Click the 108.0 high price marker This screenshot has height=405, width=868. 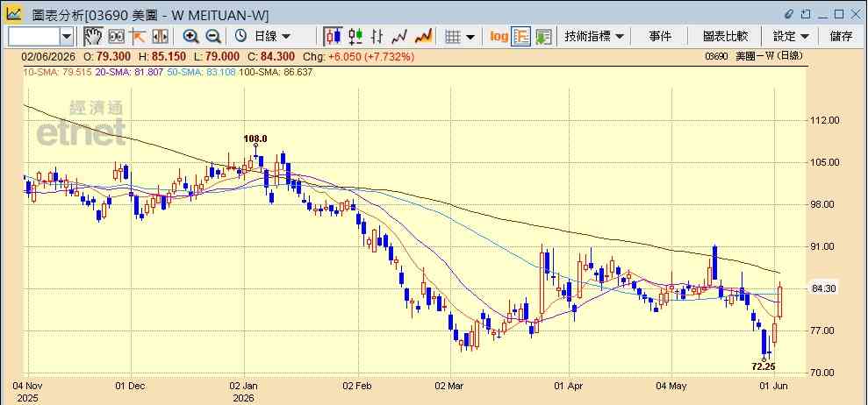point(255,139)
